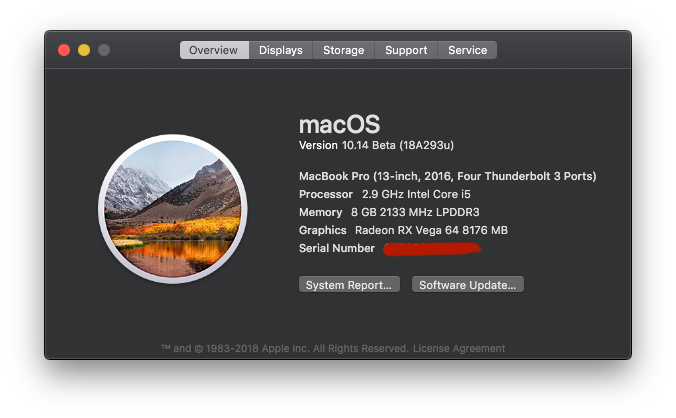Screen dimensions: 676x418
Task: Open the Displays tab
Action: pos(281,50)
